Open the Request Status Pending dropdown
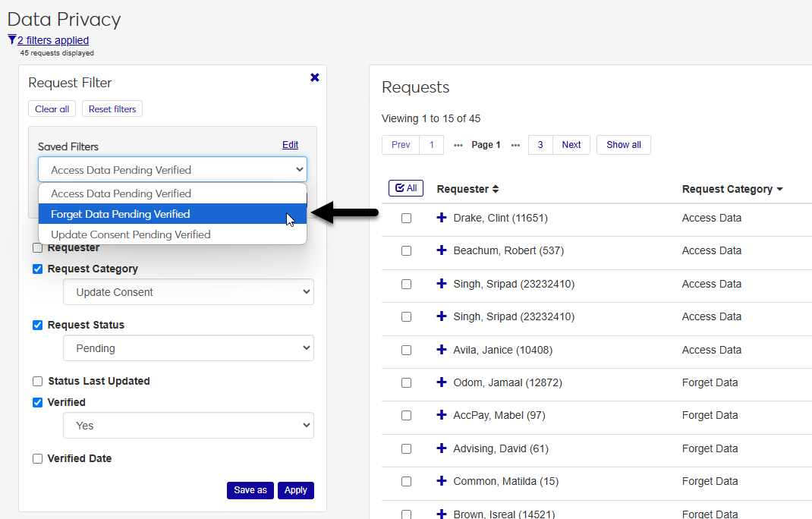This screenshot has width=812, height=519. point(188,348)
